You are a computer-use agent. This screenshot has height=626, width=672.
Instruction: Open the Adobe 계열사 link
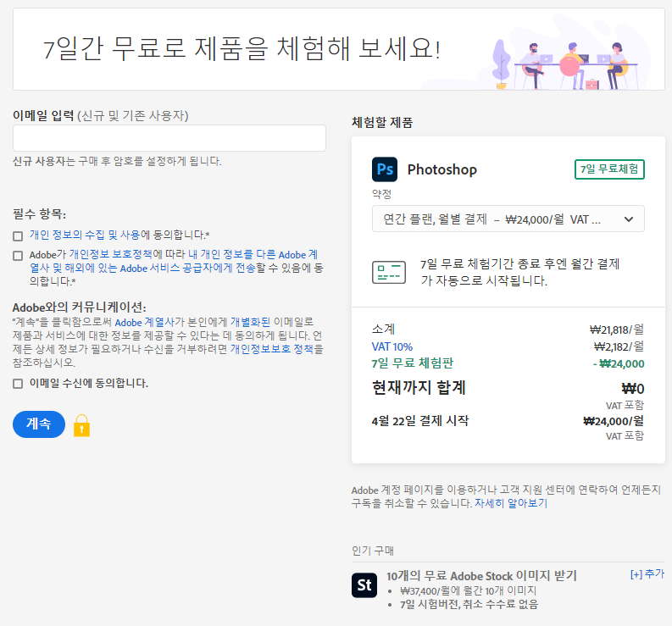144,322
